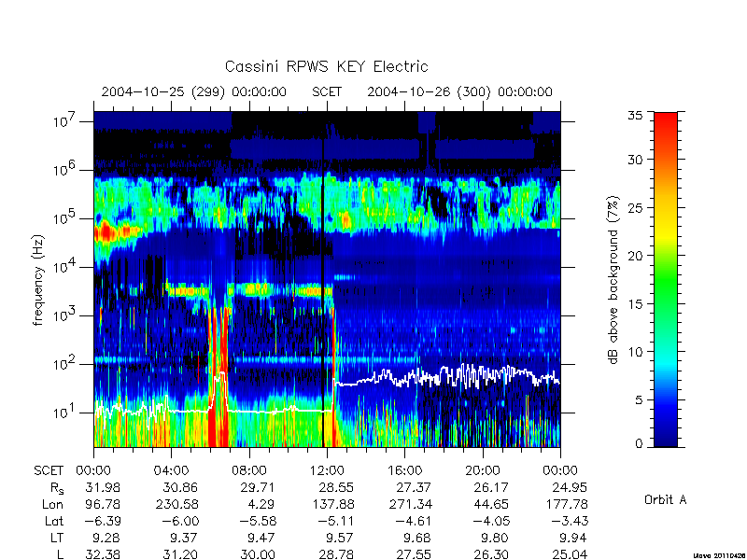Click the Lon value 271.34
Viewport: 747px width, 560px height.
(x=410, y=504)
